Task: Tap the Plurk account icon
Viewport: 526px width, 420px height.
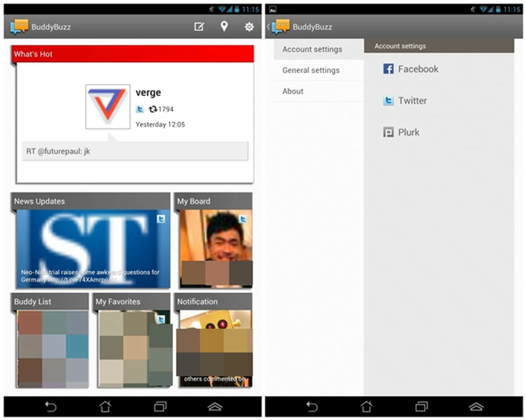Action: click(388, 132)
